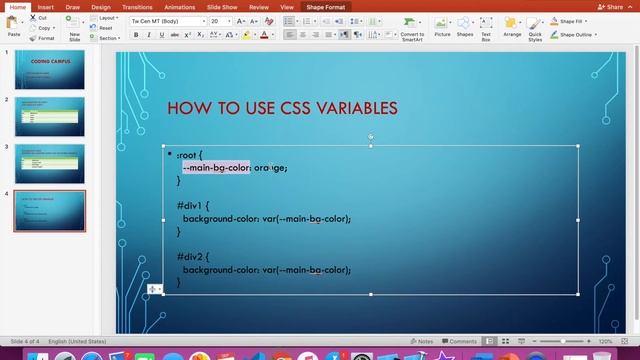Open Shape Outline dropdown

(573, 35)
